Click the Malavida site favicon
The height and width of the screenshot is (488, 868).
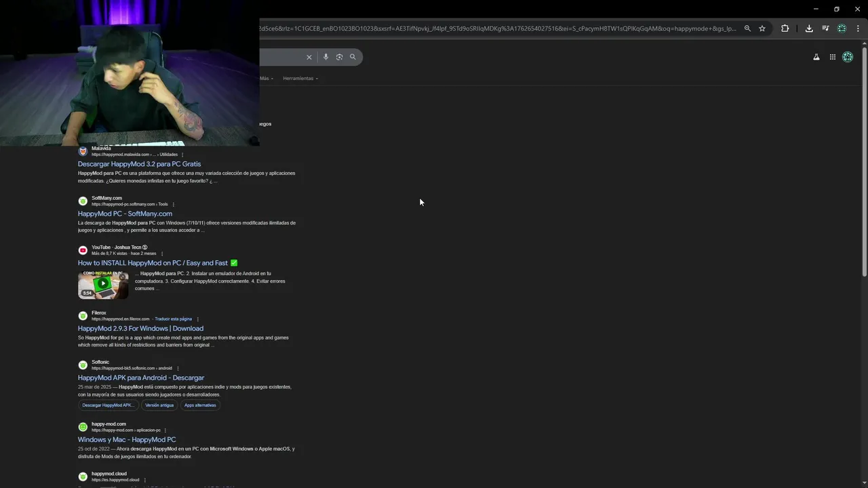83,151
